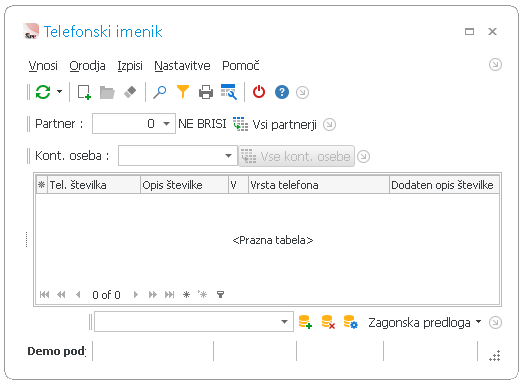This screenshot has width=520, height=382.
Task: Click the green refresh icon
Action: click(x=43, y=92)
